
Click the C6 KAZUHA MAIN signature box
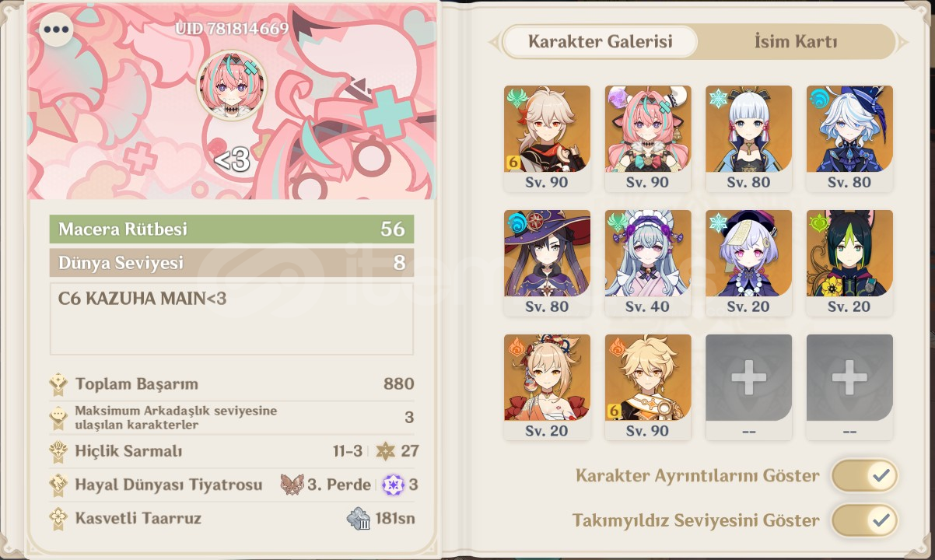232,319
